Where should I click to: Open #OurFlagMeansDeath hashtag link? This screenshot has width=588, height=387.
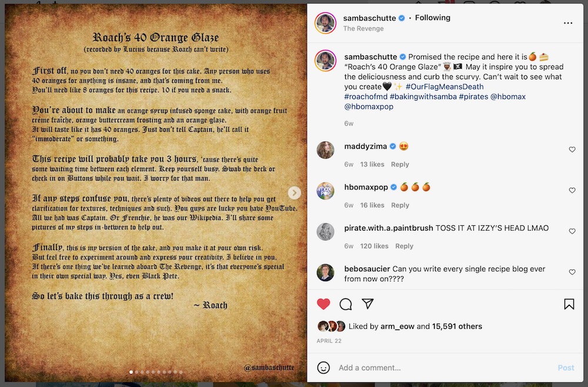[445, 86]
